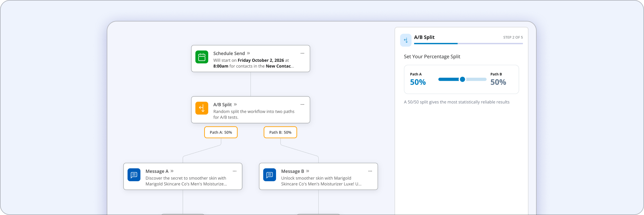
Task: Open the Message B three-dot menu
Action: coord(370,171)
